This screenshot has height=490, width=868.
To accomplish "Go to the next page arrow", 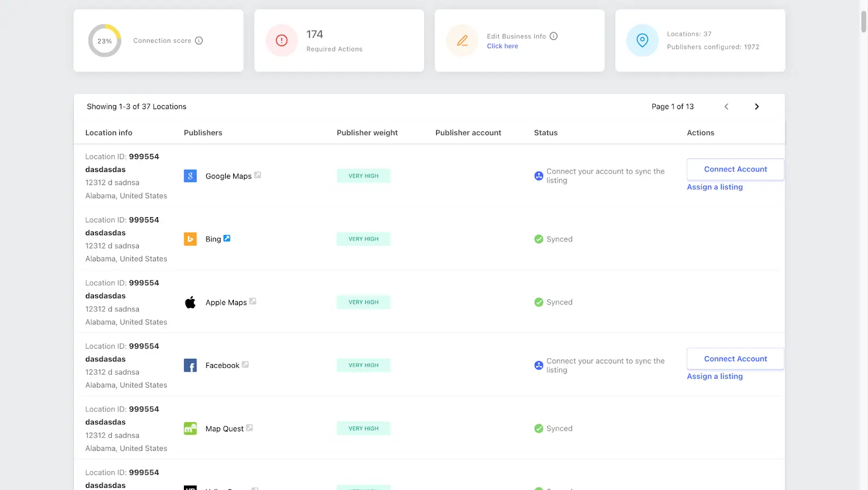I will point(757,106).
